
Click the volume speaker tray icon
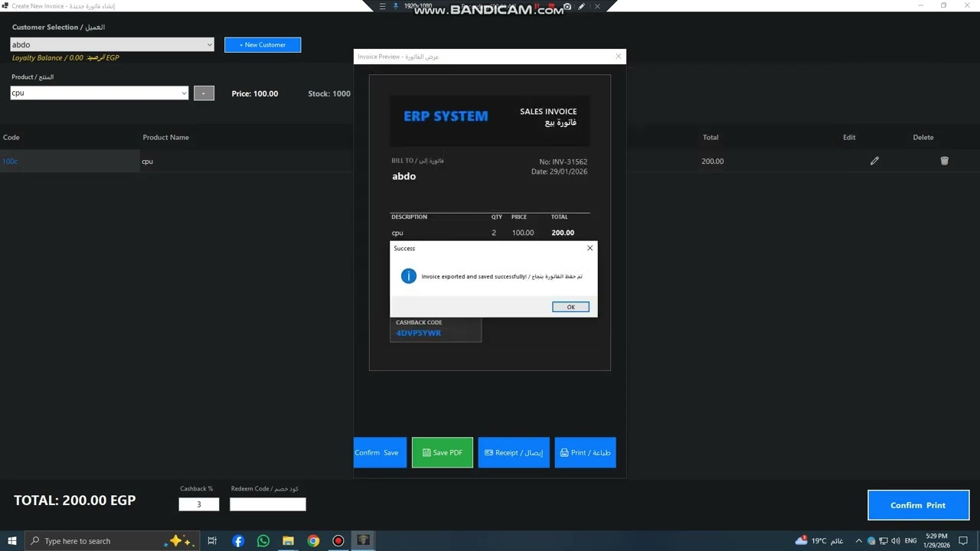pyautogui.click(x=896, y=541)
